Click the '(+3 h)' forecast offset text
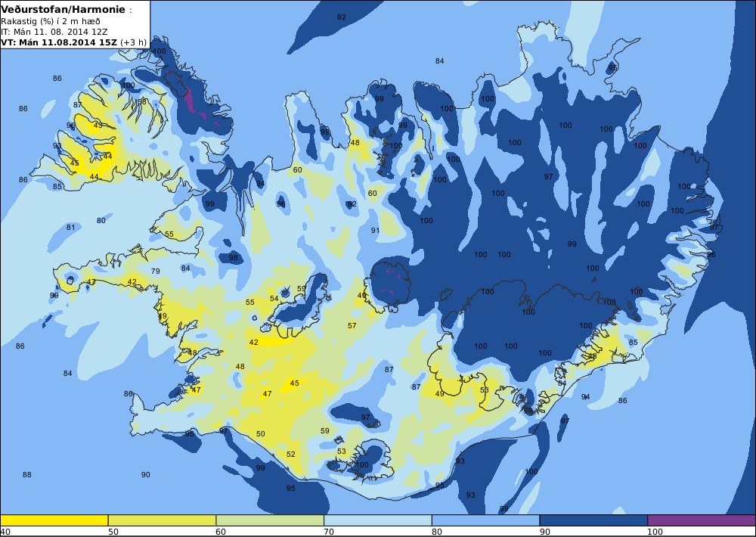Viewport: 756px width, 537px height. 133,42
